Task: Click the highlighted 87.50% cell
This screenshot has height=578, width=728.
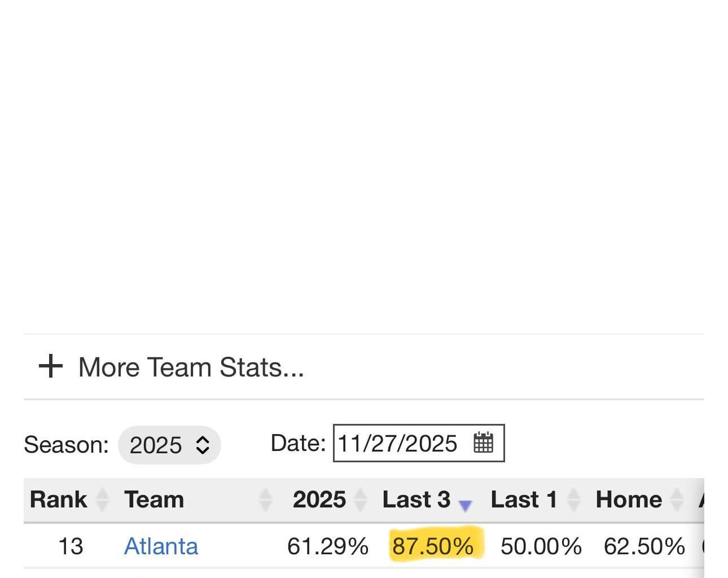Action: pos(433,546)
